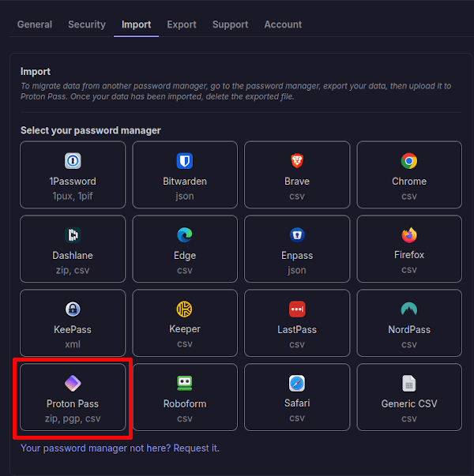
Task: Pick the Edge label text
Action: (185, 256)
